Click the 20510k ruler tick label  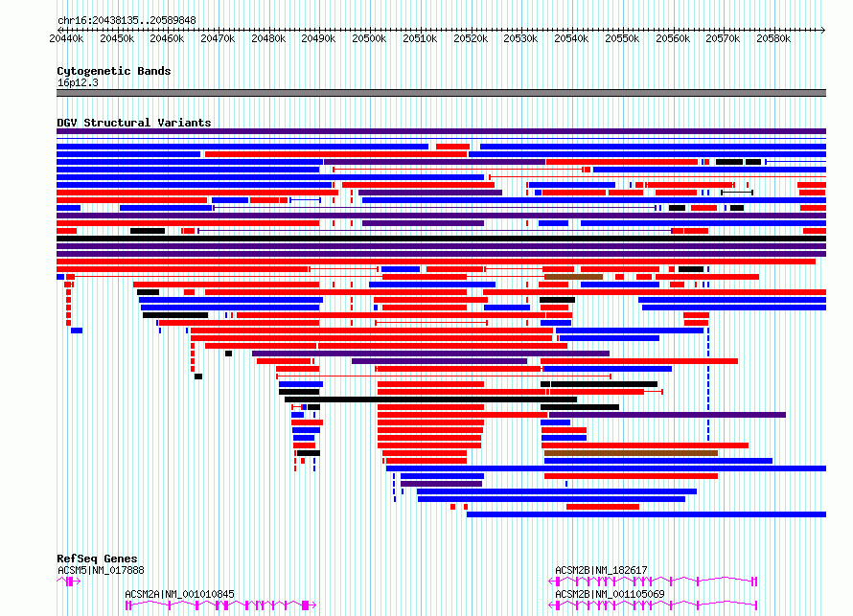pyautogui.click(x=420, y=38)
